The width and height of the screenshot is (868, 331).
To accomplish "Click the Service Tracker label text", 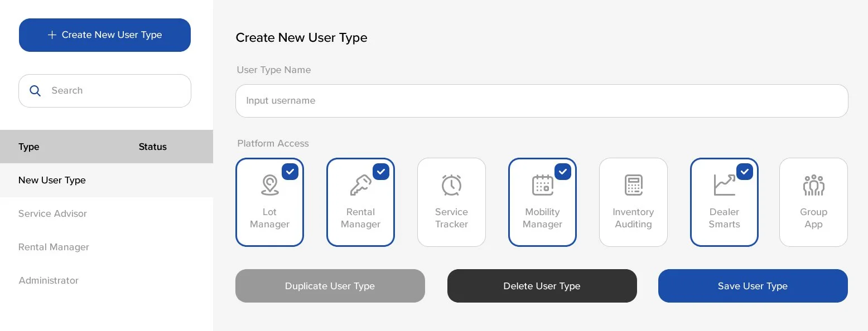I will [451, 218].
